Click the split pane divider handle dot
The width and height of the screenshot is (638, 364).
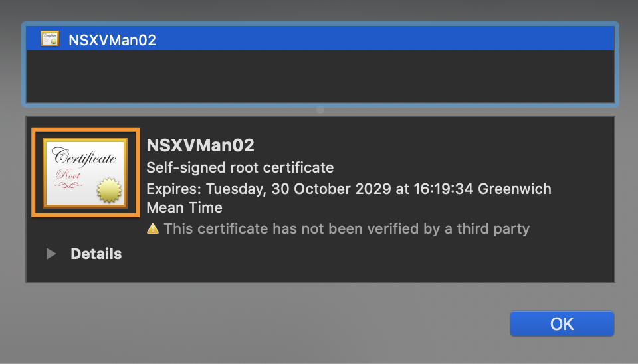tap(320, 110)
